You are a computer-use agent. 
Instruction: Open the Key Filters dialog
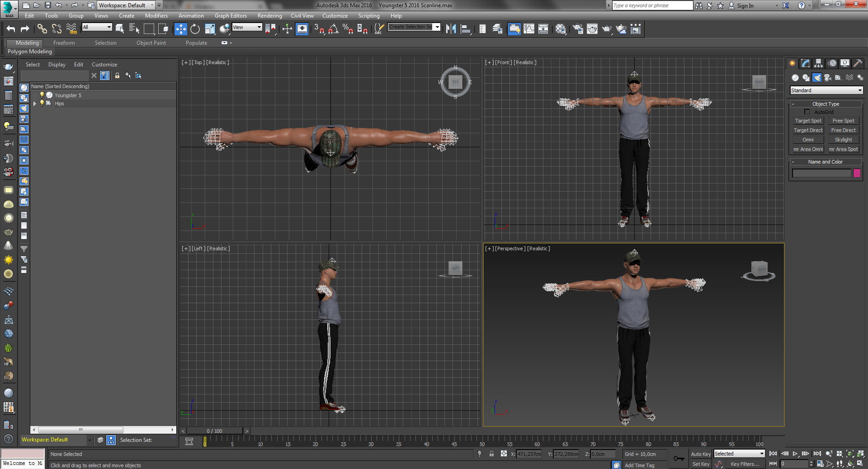pyautogui.click(x=744, y=464)
